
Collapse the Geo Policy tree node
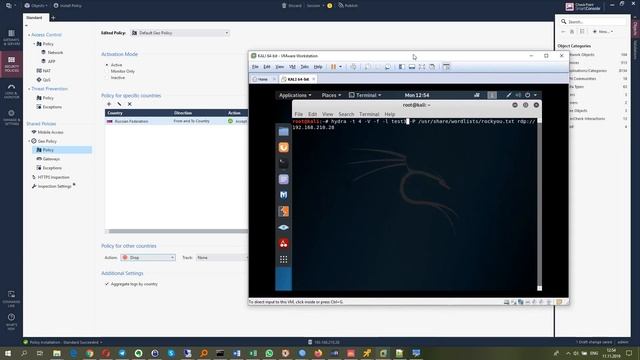coord(29,141)
